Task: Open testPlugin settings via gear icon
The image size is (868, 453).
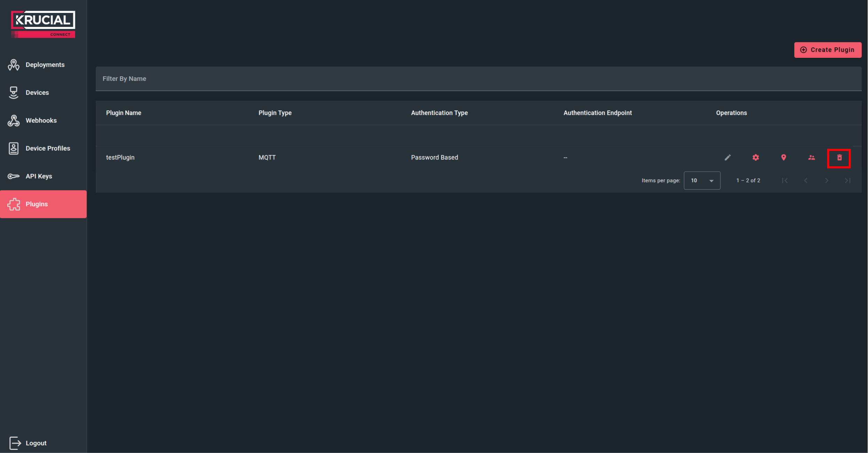Action: pyautogui.click(x=755, y=157)
